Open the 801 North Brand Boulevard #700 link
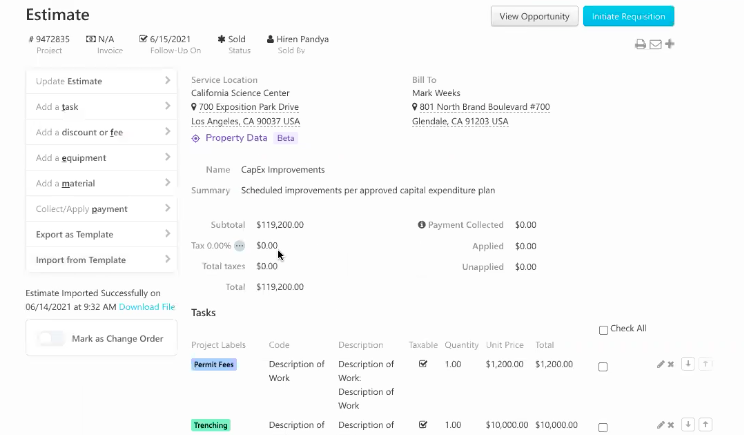The height and width of the screenshot is (435, 744). [484, 107]
